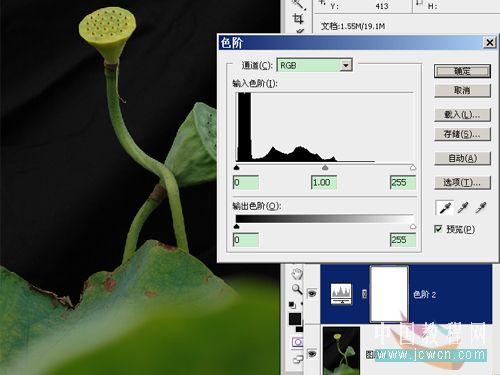
Task: Click the 自动(A) auto button
Action: click(x=462, y=158)
